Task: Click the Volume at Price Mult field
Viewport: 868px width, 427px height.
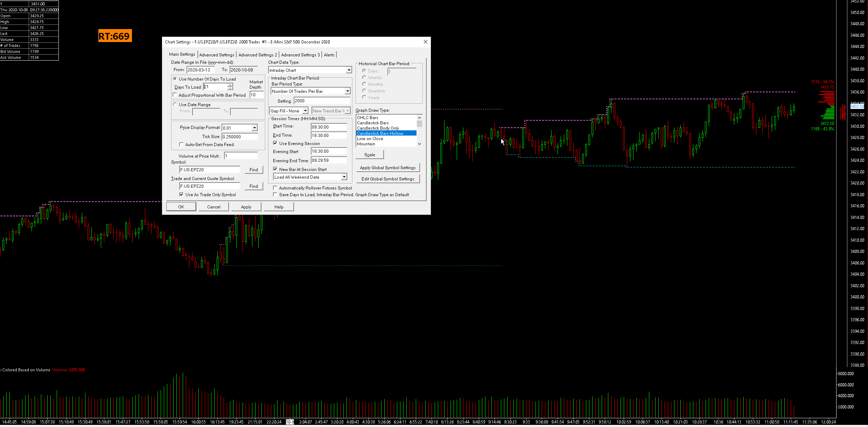Action: (241, 156)
